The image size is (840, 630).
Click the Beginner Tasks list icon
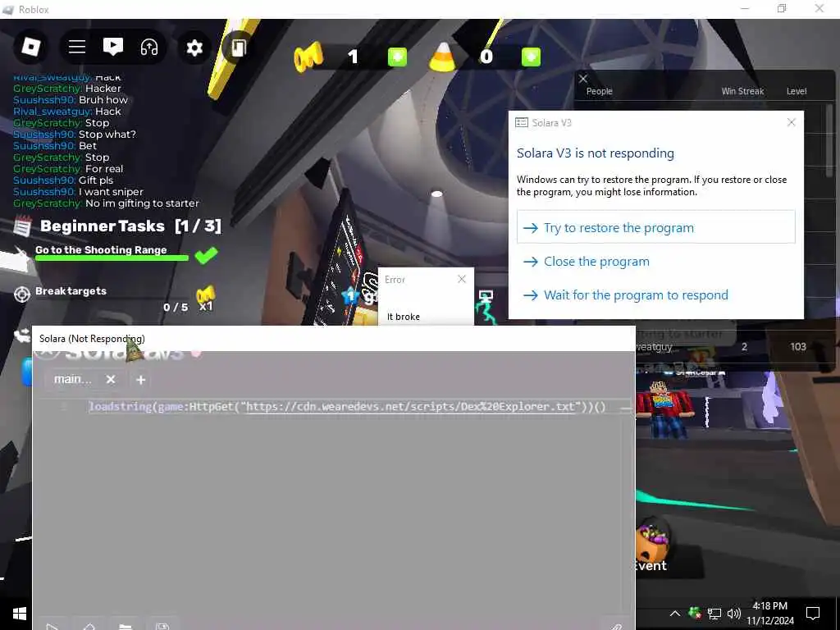click(22, 226)
